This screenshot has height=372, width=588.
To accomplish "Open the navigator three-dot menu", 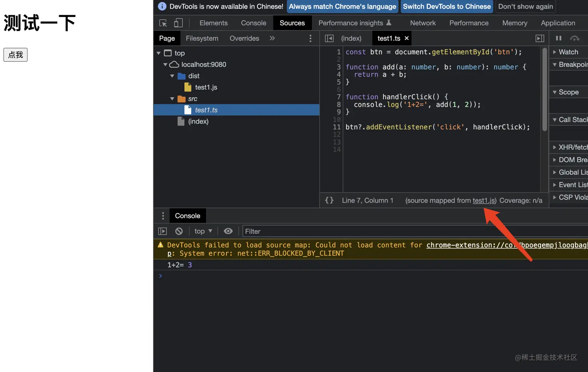I will 310,38.
